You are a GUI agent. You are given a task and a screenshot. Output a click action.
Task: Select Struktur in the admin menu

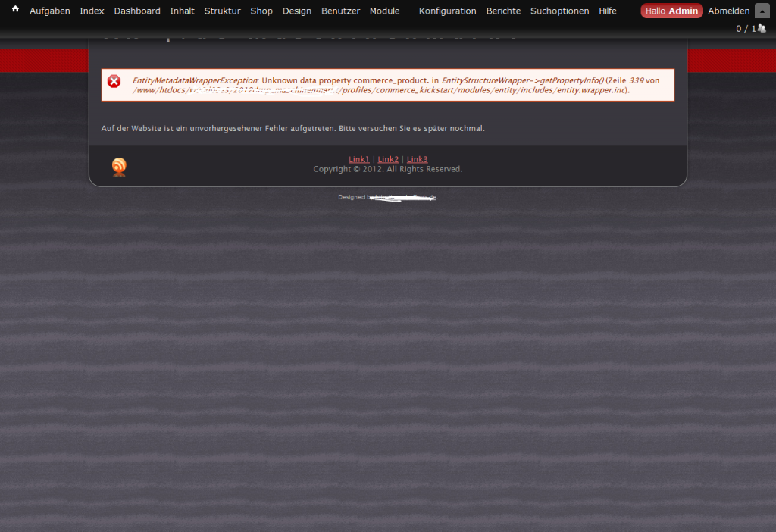[x=222, y=11]
